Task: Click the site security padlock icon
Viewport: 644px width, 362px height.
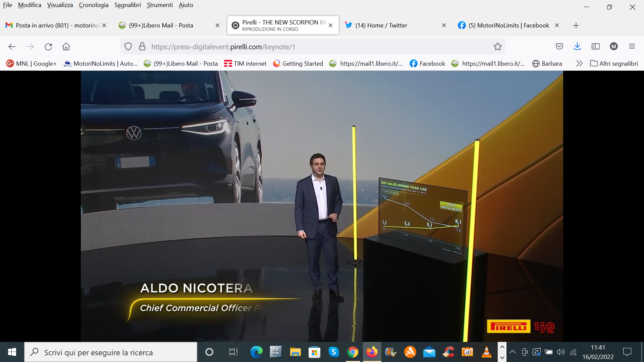Action: point(142,47)
